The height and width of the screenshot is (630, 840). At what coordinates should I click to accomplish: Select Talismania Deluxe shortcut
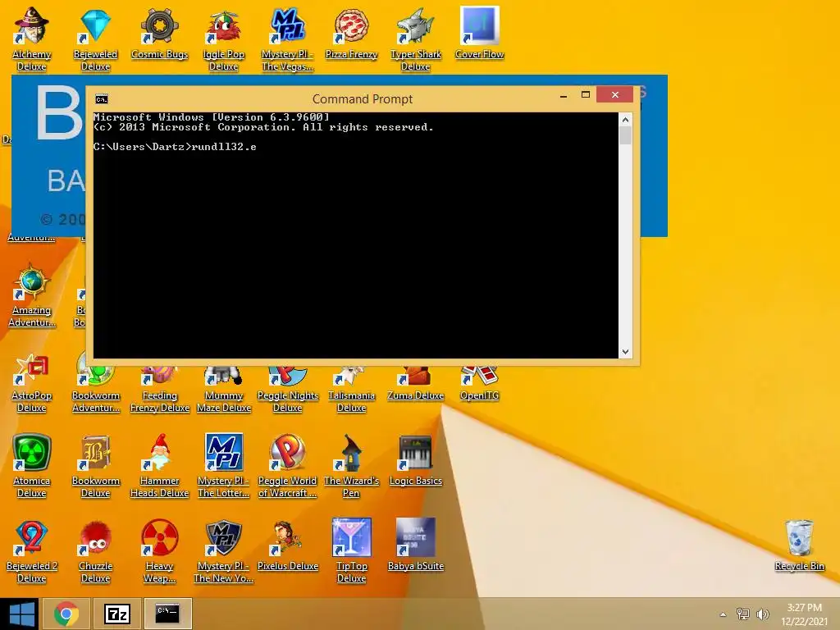tap(351, 390)
